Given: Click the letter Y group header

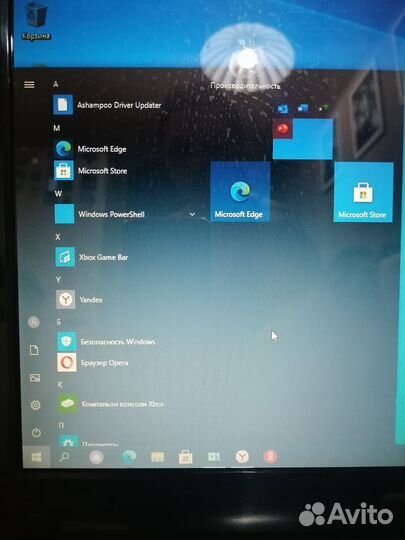Looking at the screenshot, I should point(58,280).
